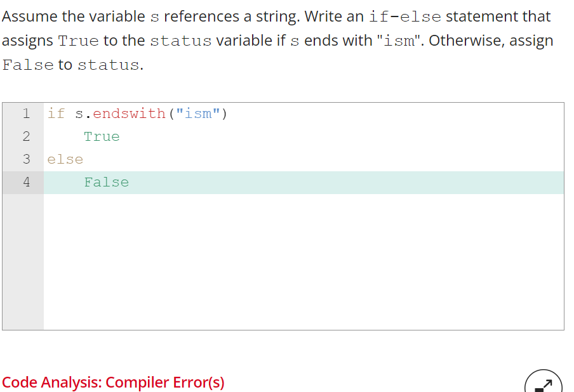Click the True value on line 2
This screenshot has height=392, width=574.
(101, 136)
